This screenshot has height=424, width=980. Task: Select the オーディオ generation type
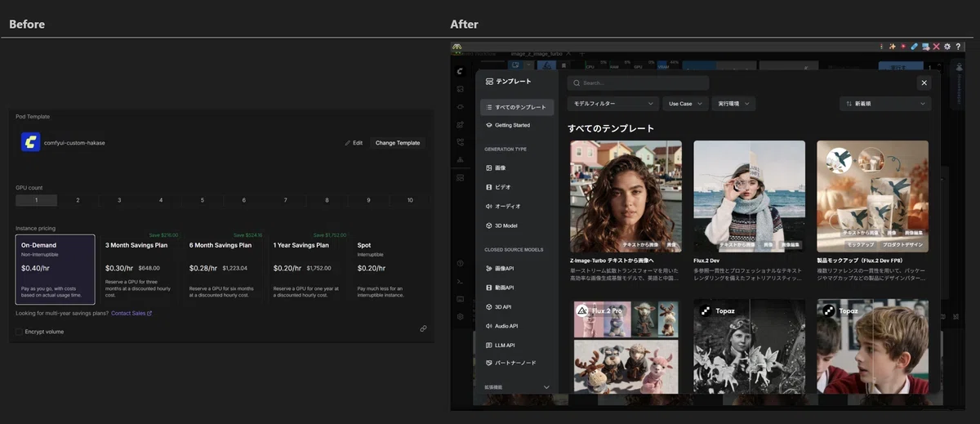(516, 207)
